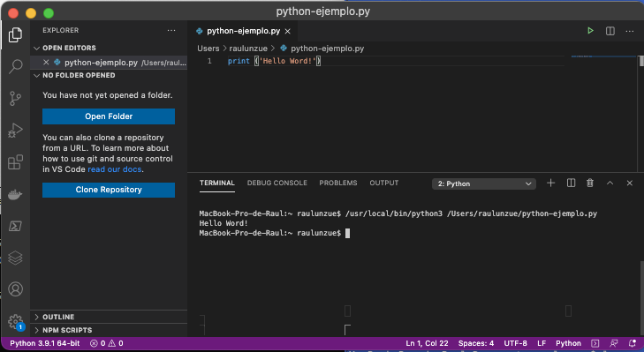Open the Accounts menu icon
Screen dimensions: 644x352
pyautogui.click(x=15, y=289)
